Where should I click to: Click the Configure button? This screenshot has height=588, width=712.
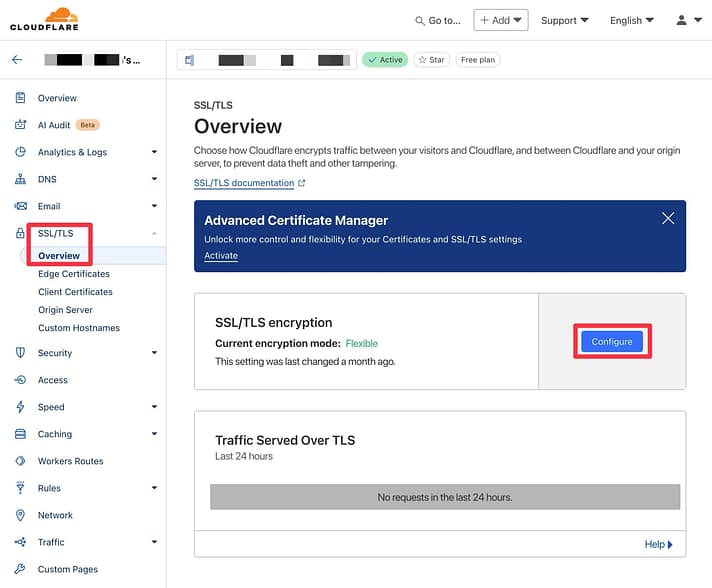[x=612, y=341]
